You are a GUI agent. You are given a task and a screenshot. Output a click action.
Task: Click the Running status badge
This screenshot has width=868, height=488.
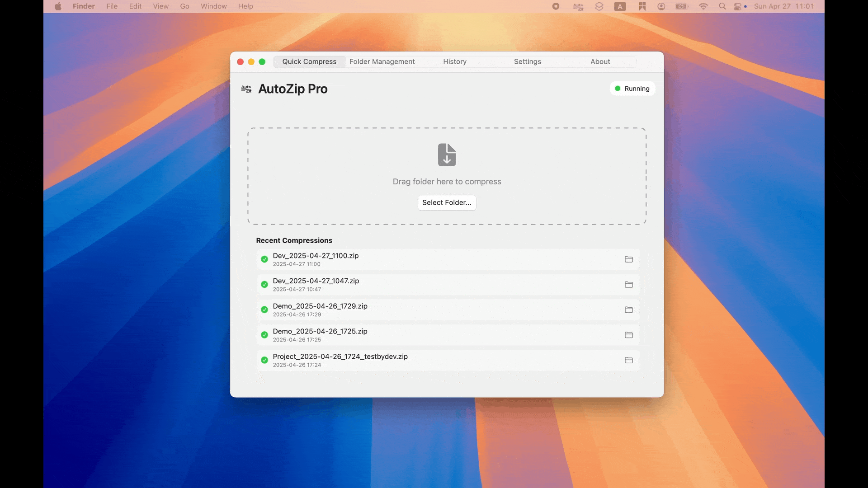pyautogui.click(x=632, y=89)
